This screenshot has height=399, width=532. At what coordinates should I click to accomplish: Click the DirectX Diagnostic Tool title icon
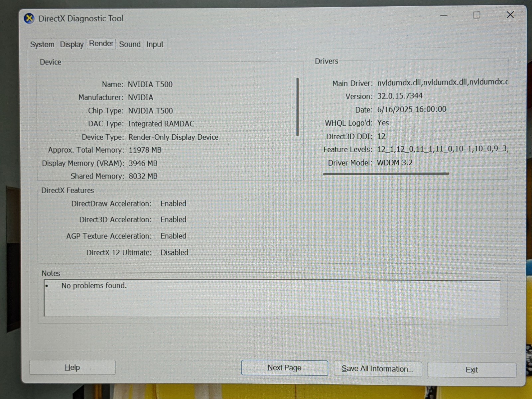[x=29, y=18]
